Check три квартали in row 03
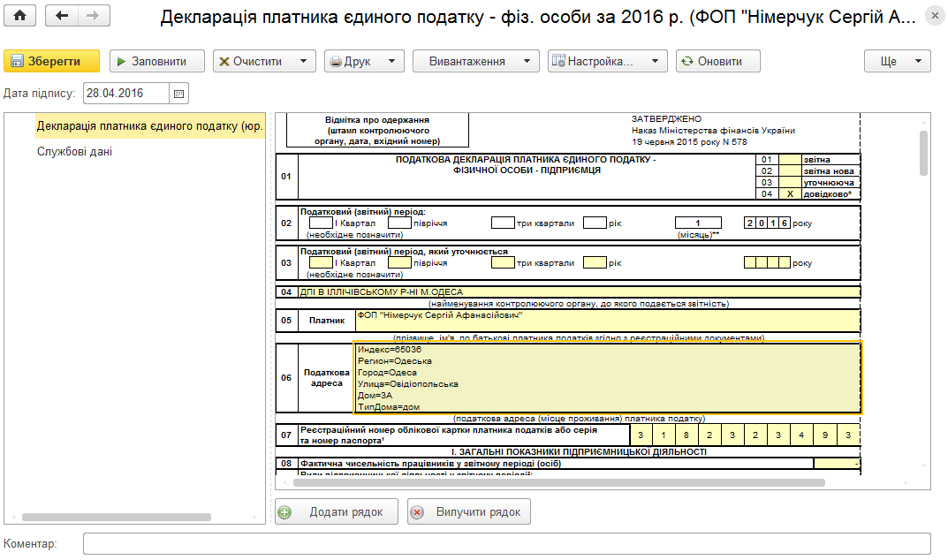 pyautogui.click(x=503, y=262)
